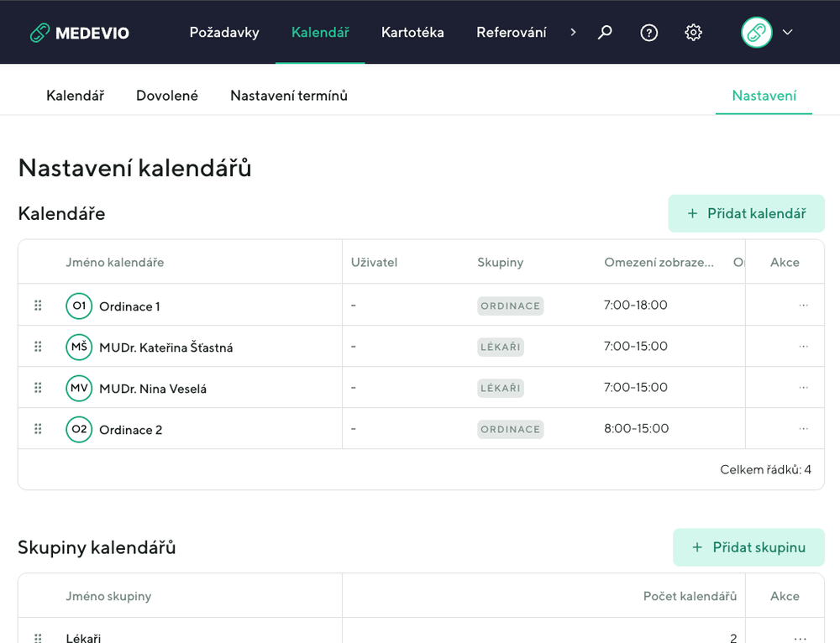Image resolution: width=840 pixels, height=643 pixels.
Task: Click the user avatar pill icon
Action: click(x=756, y=33)
